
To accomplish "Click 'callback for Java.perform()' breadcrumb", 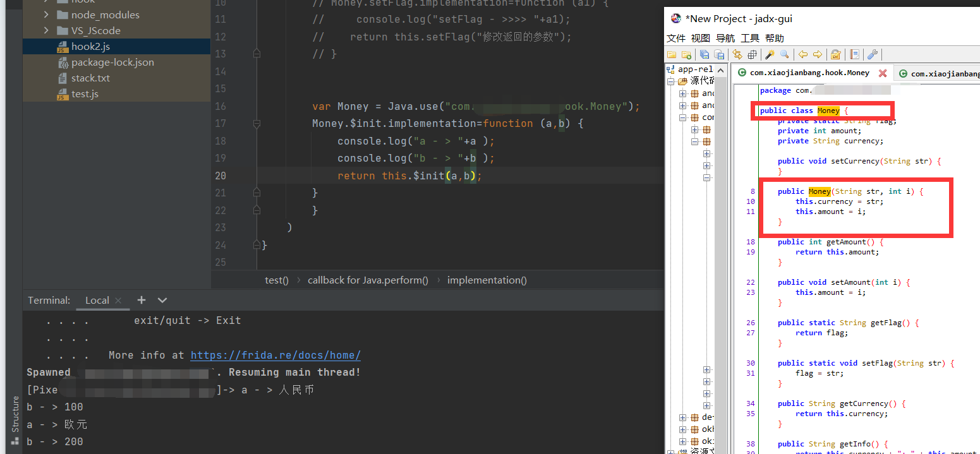I will tap(368, 280).
